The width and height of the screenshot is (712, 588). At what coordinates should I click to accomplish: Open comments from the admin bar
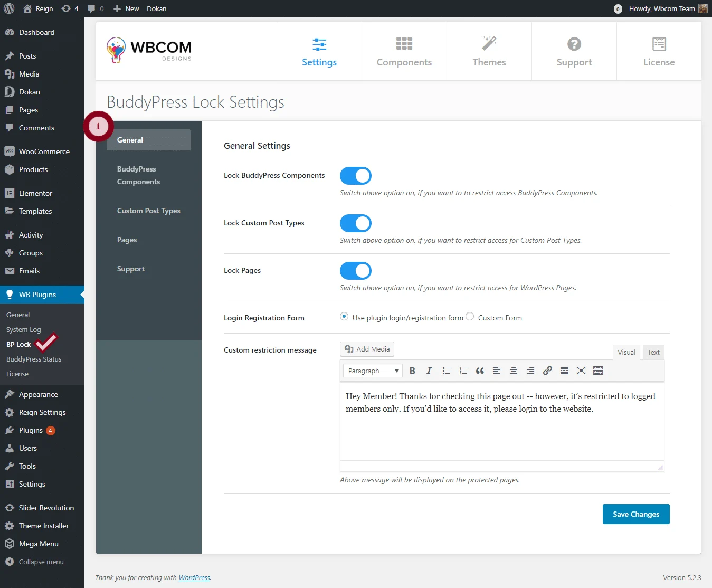click(96, 8)
